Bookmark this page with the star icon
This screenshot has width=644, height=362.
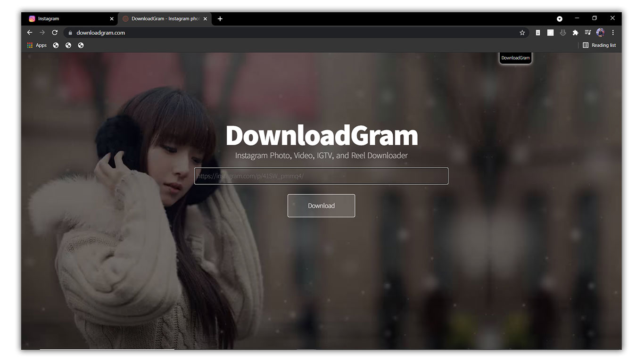coord(522,33)
